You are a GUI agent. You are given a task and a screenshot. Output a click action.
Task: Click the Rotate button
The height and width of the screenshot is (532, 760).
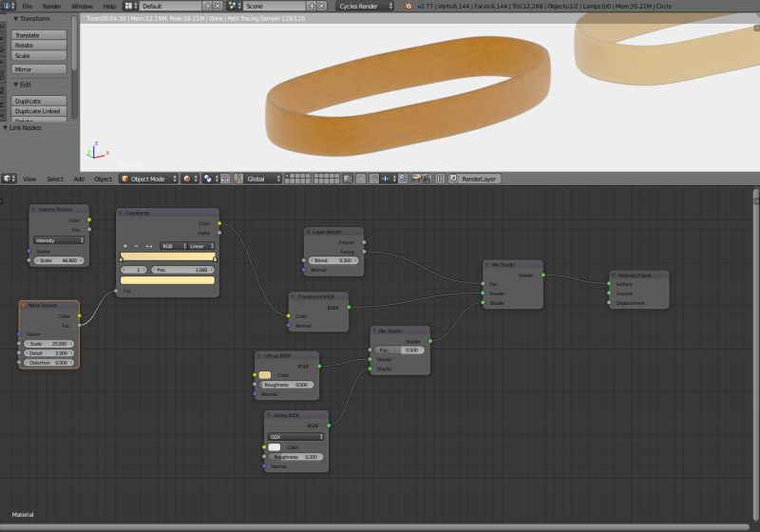(x=39, y=45)
